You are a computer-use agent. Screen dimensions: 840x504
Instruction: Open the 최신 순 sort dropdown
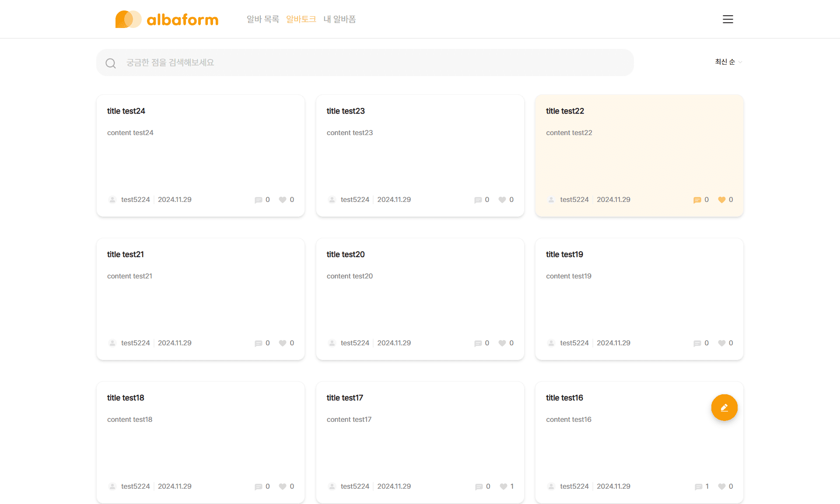[x=725, y=62]
